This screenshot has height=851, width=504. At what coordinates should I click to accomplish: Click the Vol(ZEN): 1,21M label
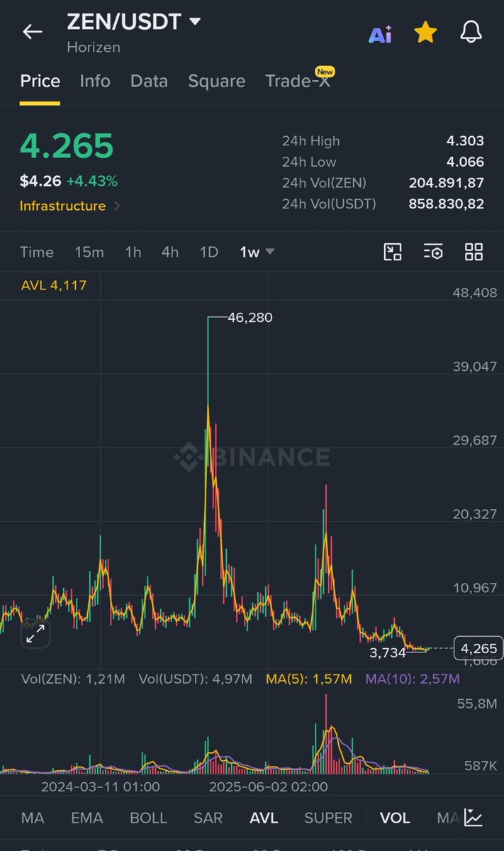73,679
